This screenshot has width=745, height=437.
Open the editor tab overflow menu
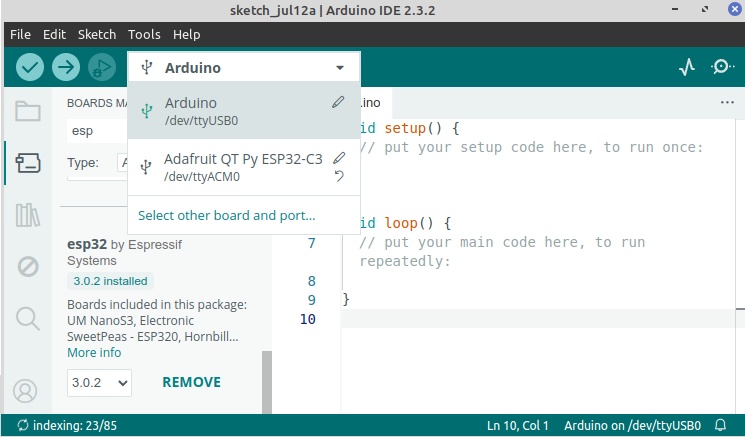point(727,102)
